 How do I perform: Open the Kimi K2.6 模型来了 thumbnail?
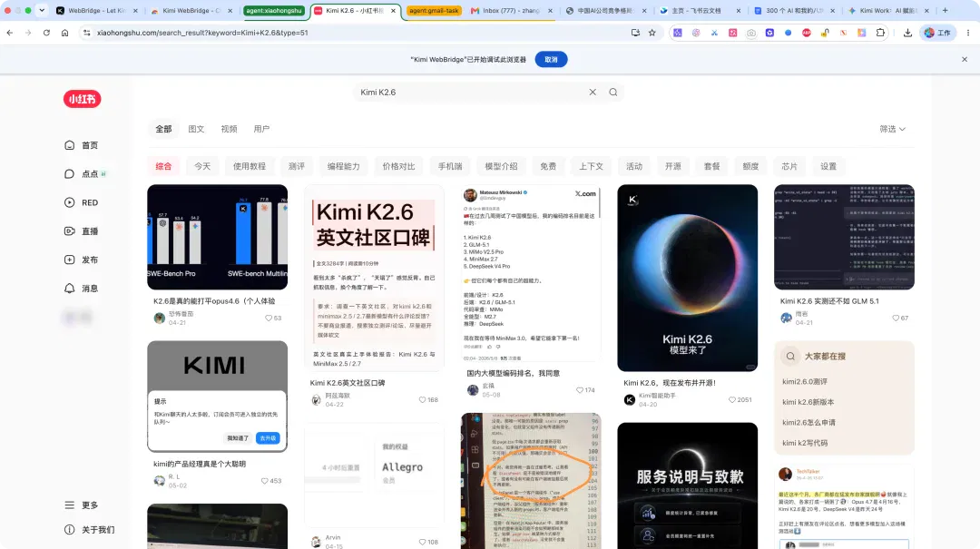click(688, 278)
